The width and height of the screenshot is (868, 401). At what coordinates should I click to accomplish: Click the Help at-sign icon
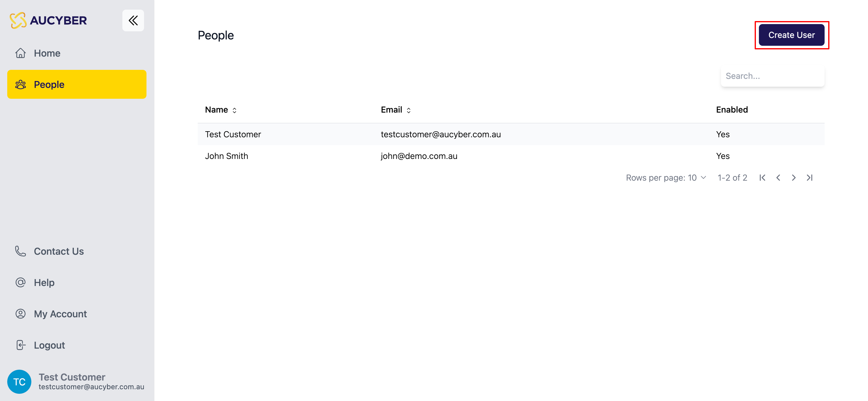20,282
